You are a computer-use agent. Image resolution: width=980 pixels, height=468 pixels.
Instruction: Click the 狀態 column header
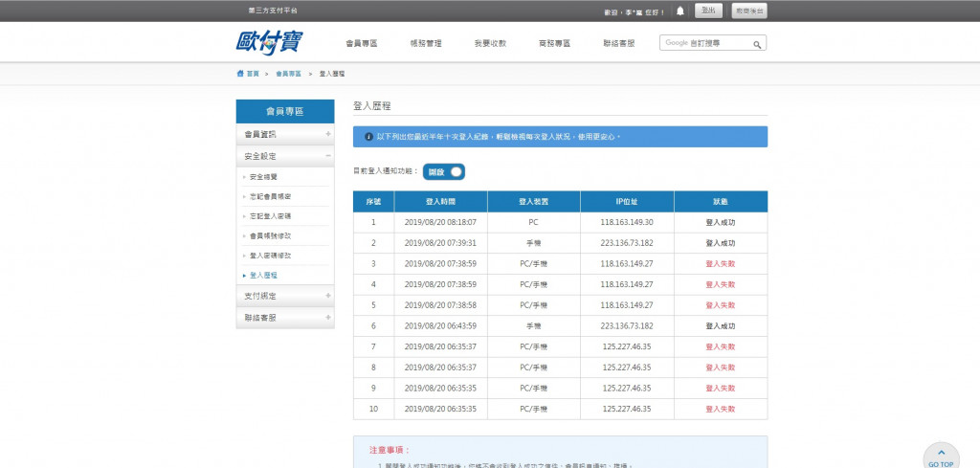(721, 202)
